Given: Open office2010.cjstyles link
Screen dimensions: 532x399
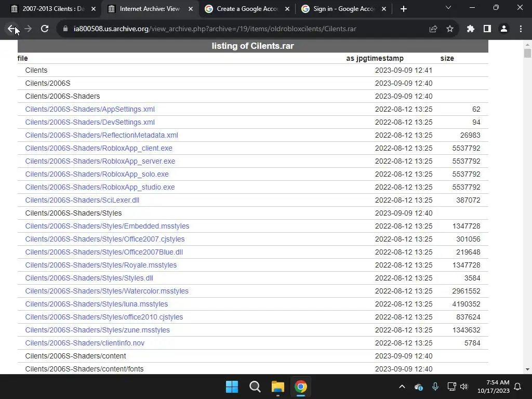Looking at the screenshot, I should point(104,317).
